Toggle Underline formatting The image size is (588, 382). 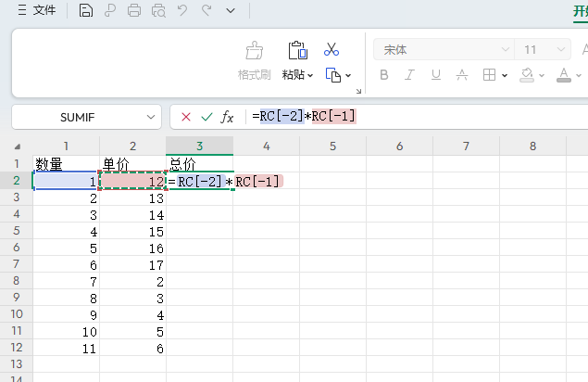click(436, 75)
